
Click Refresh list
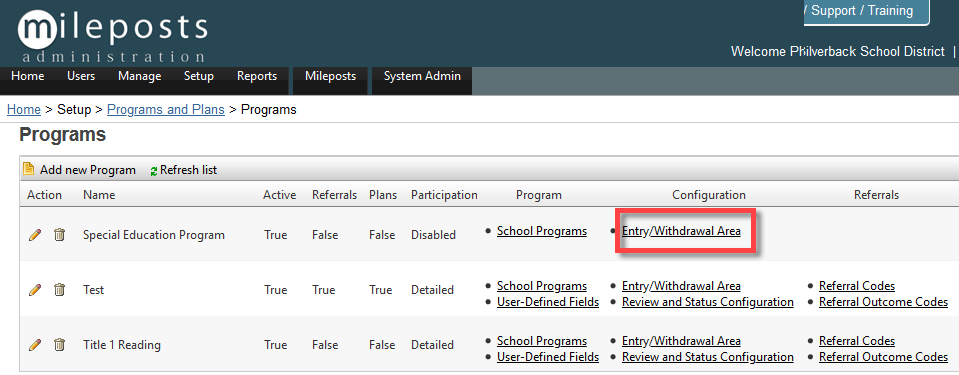(x=188, y=170)
